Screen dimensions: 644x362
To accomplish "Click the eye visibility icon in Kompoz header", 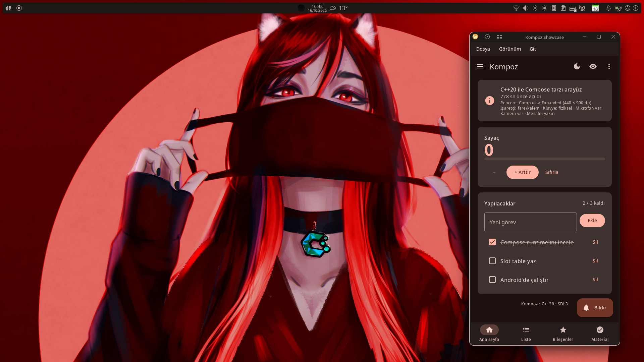I will click(x=593, y=66).
